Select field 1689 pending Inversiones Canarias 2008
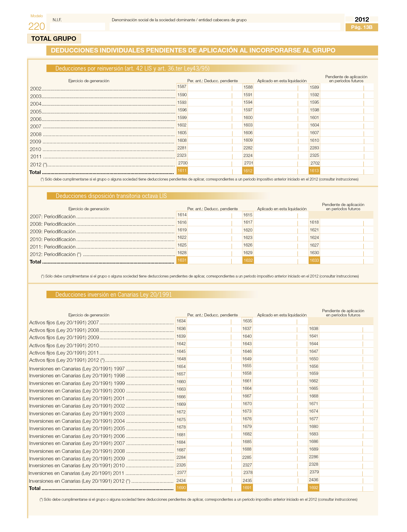The image size is (407, 532). click(x=347, y=450)
